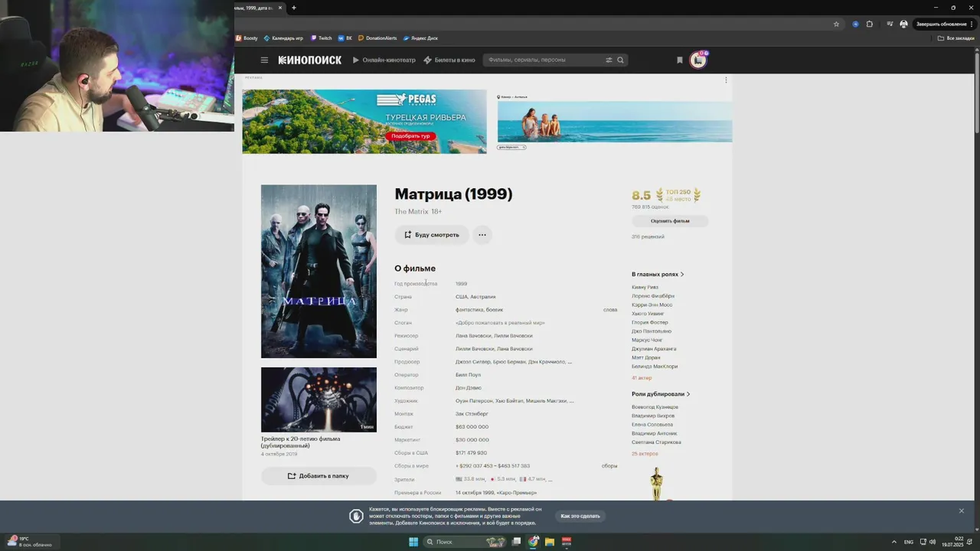The height and width of the screenshot is (551, 980).
Task: Open Всеволод Кузнецов page
Action: click(655, 407)
